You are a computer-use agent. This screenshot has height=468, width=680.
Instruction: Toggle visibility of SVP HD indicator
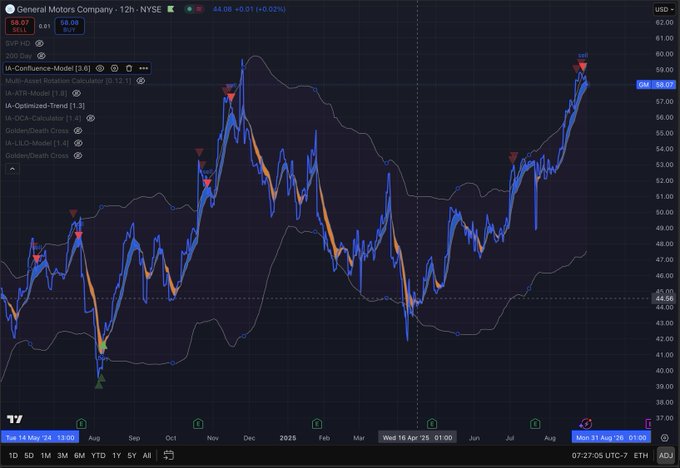coord(39,43)
